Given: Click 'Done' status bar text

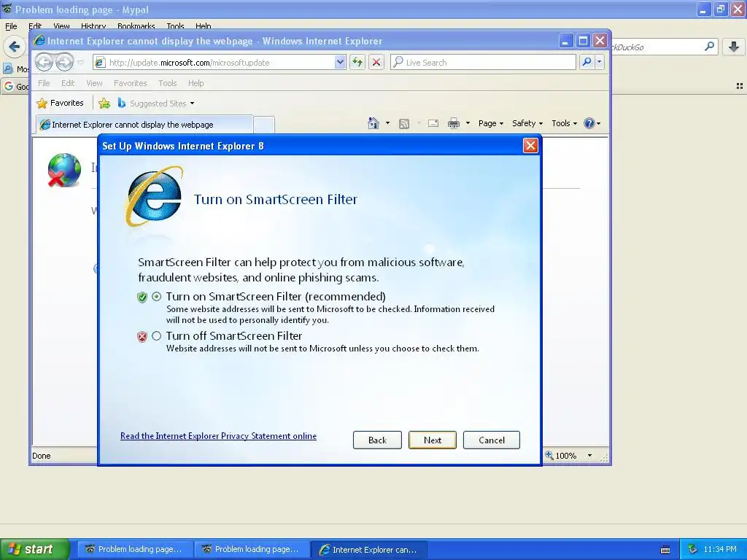Looking at the screenshot, I should click(x=42, y=456).
